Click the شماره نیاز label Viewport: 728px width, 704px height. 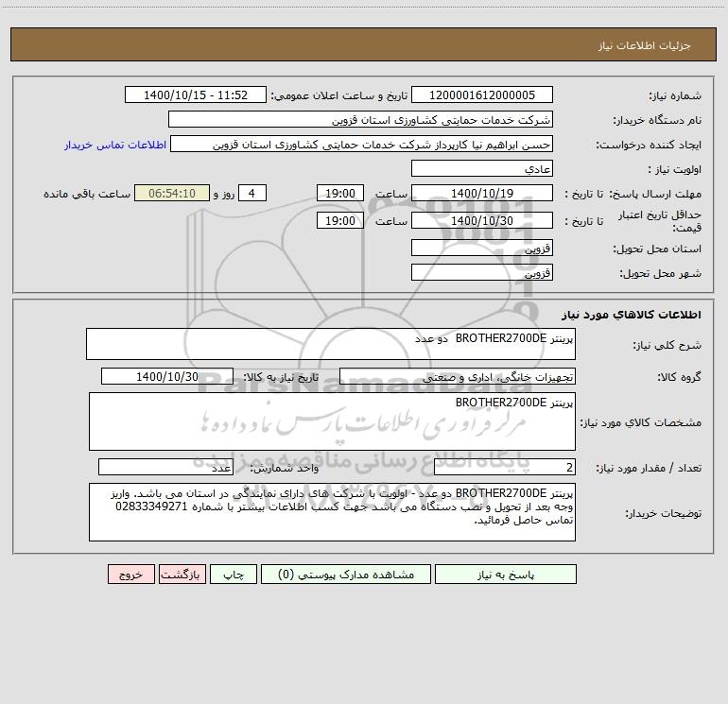point(675,95)
